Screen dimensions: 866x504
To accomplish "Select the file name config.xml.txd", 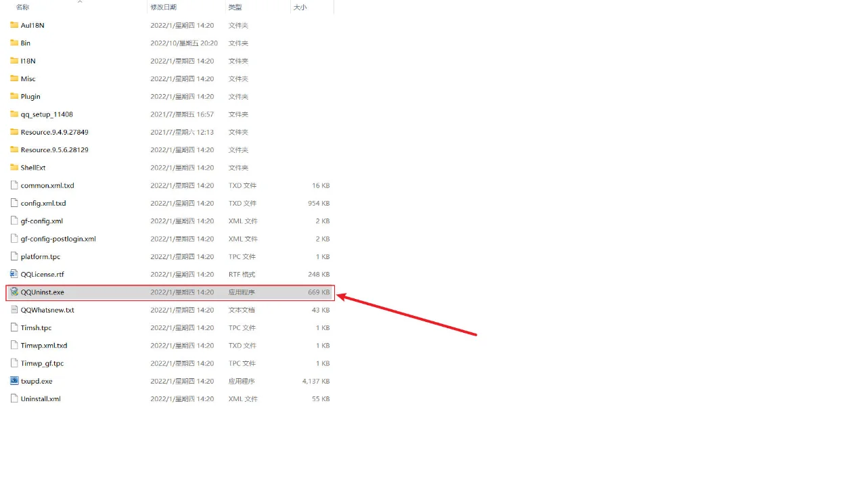I will pyautogui.click(x=43, y=203).
